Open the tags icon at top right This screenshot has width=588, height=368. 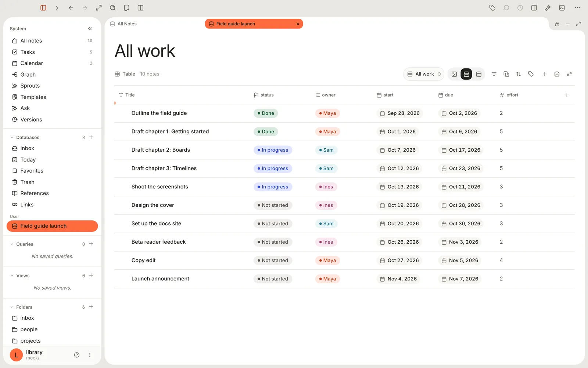[492, 8]
